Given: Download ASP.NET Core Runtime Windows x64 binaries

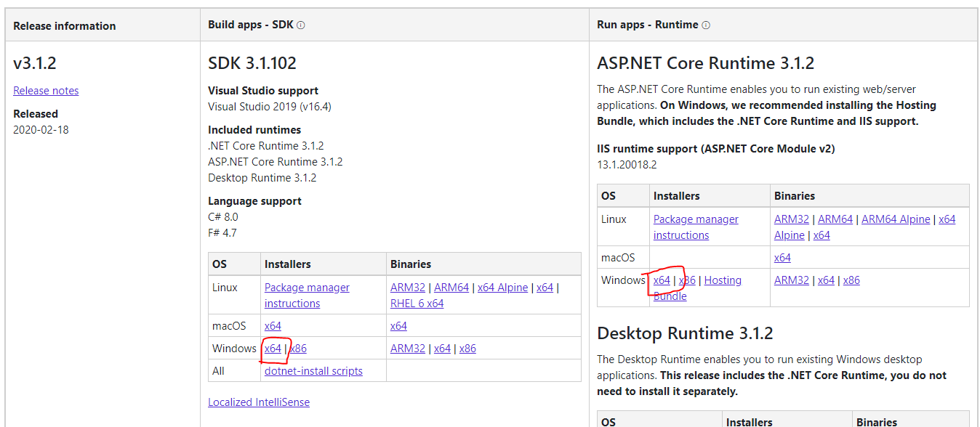Looking at the screenshot, I should pos(826,280).
